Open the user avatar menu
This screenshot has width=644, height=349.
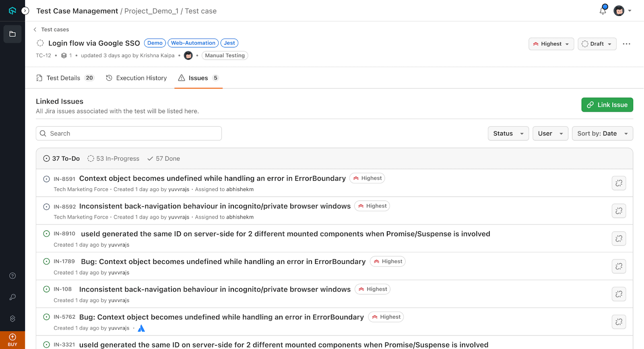click(x=622, y=11)
